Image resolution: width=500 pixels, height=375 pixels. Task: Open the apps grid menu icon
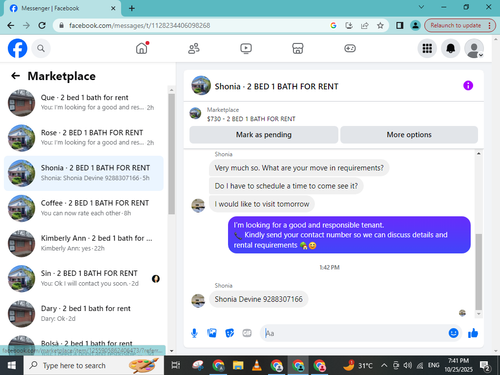pyautogui.click(x=427, y=49)
